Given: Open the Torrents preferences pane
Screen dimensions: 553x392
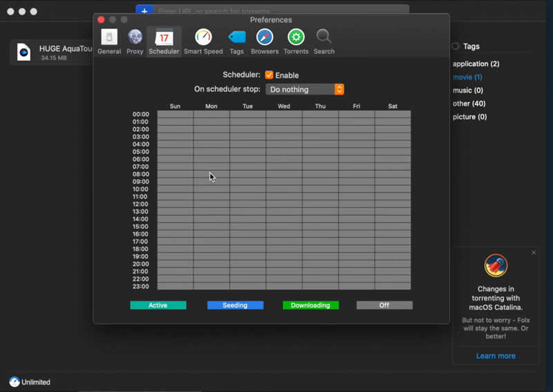Looking at the screenshot, I should (x=296, y=41).
